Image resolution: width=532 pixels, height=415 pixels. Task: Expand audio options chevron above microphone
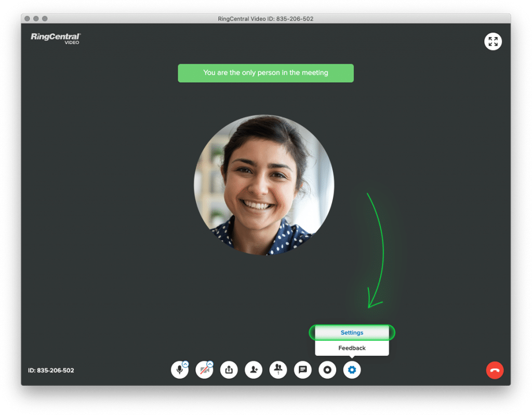pos(185,364)
